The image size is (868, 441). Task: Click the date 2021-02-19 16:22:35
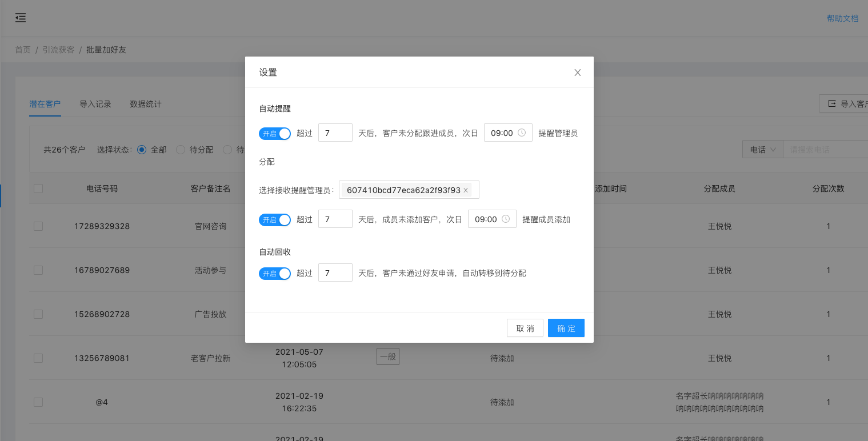(x=299, y=402)
